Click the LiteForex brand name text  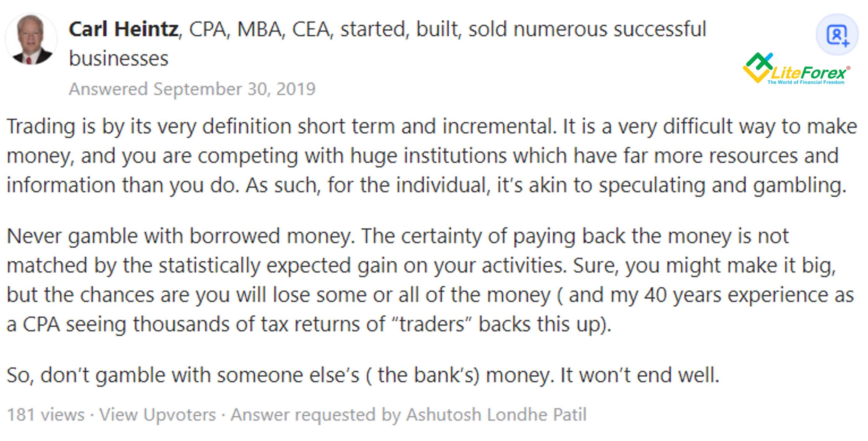(808, 72)
